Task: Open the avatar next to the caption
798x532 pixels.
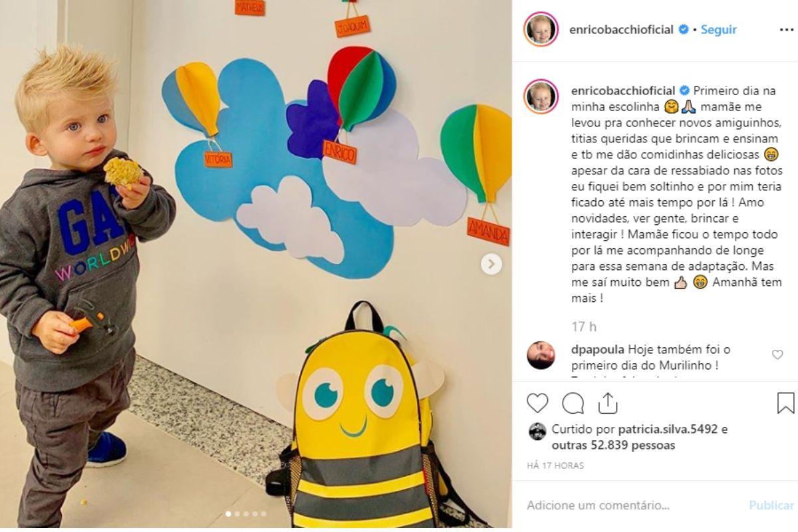Action: click(541, 96)
